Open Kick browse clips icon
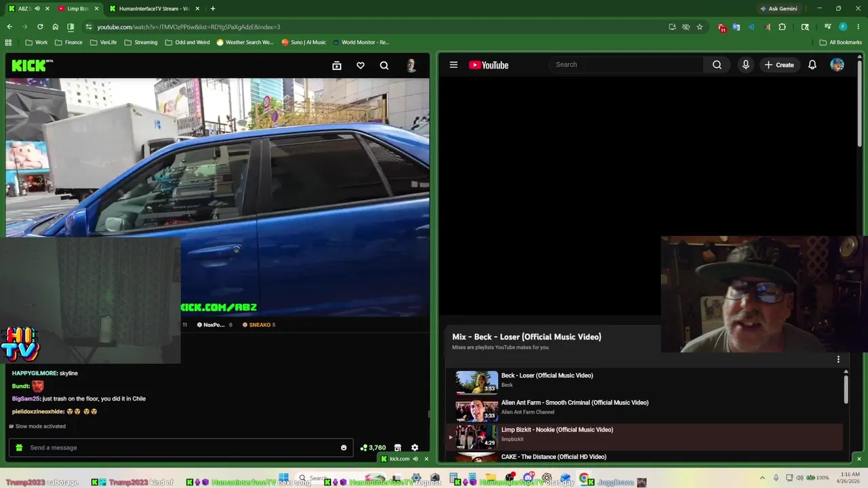 [x=336, y=65]
